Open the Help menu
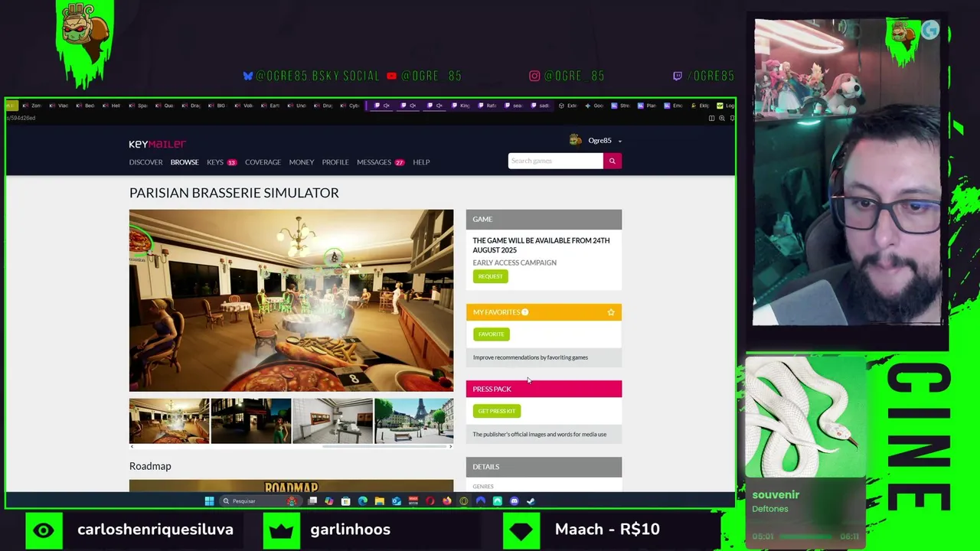 point(421,162)
